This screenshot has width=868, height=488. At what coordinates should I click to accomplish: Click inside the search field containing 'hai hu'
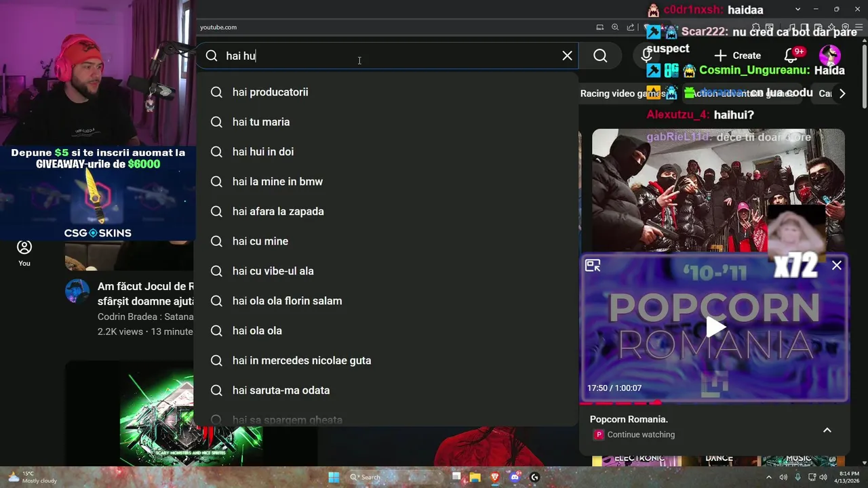(387, 56)
